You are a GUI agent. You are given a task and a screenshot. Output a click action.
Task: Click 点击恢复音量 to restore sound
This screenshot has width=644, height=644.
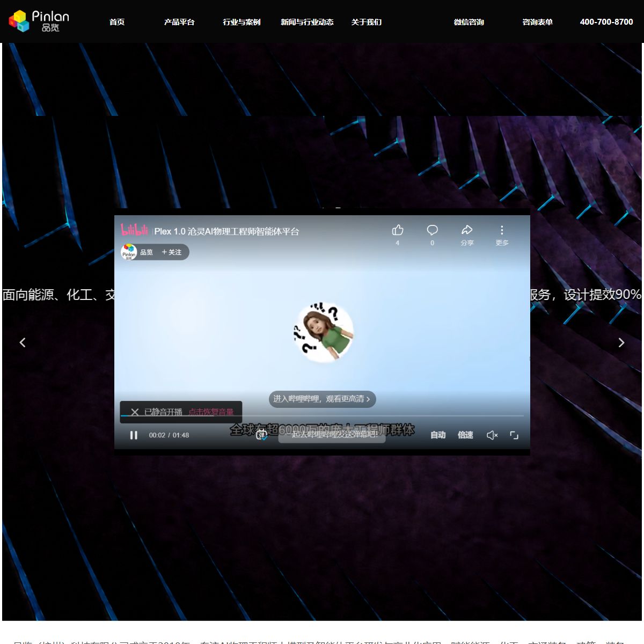(211, 412)
